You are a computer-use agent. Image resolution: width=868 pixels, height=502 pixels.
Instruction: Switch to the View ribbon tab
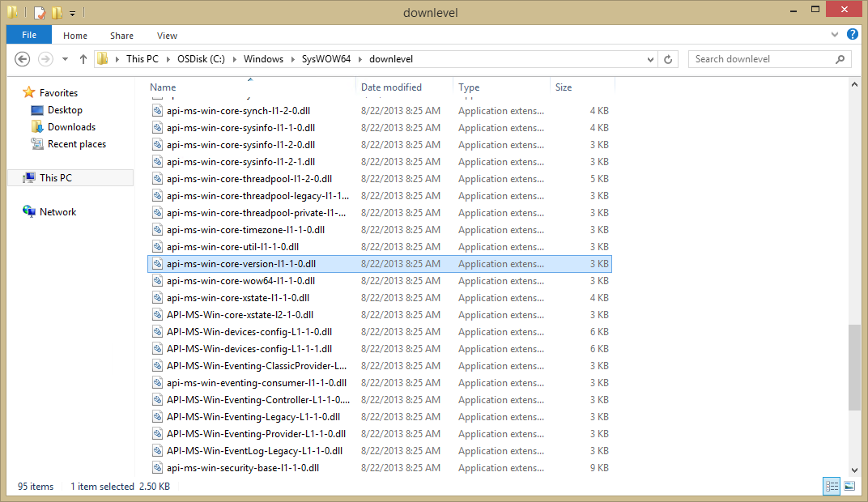click(x=167, y=36)
